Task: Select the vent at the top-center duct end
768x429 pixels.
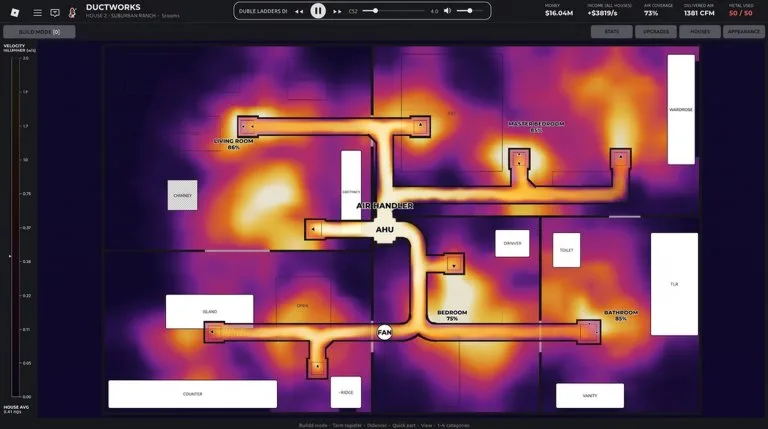Action: pos(420,126)
